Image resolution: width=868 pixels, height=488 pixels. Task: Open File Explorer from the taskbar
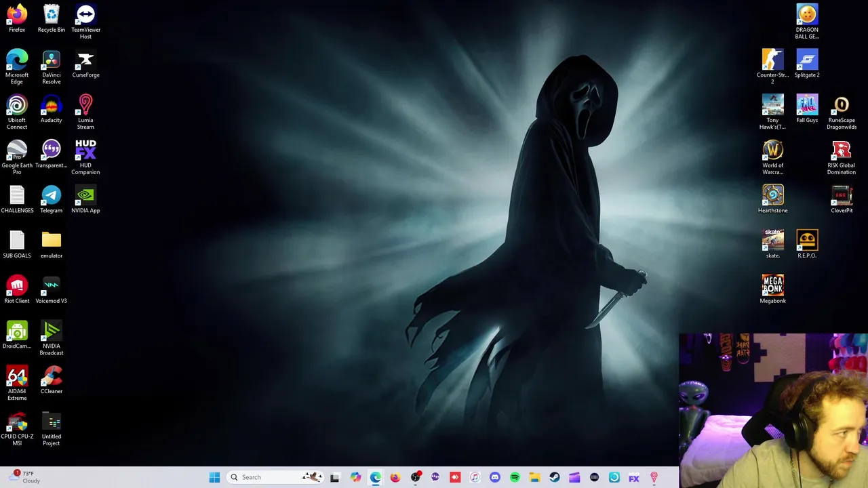[534, 477]
